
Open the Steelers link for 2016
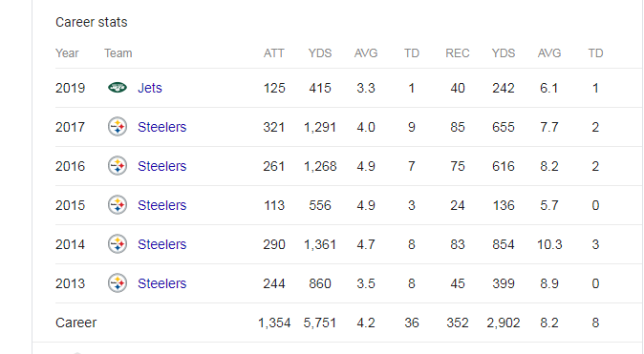(x=161, y=166)
